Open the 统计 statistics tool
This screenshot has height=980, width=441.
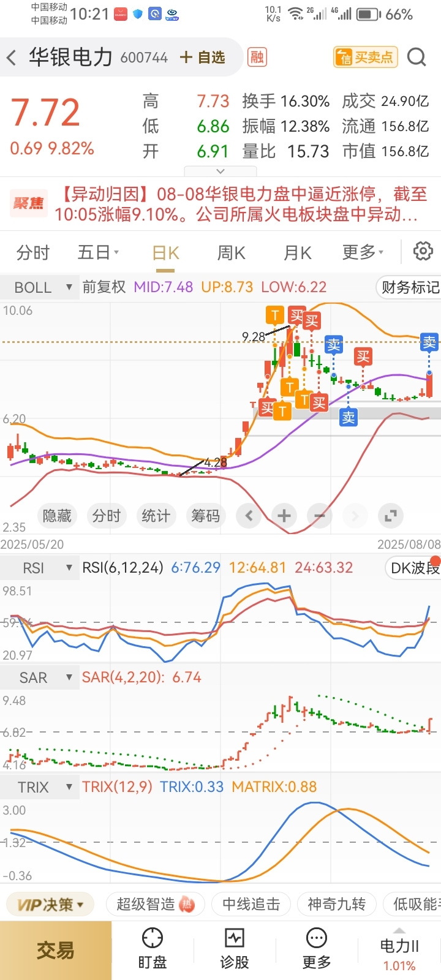click(x=156, y=516)
